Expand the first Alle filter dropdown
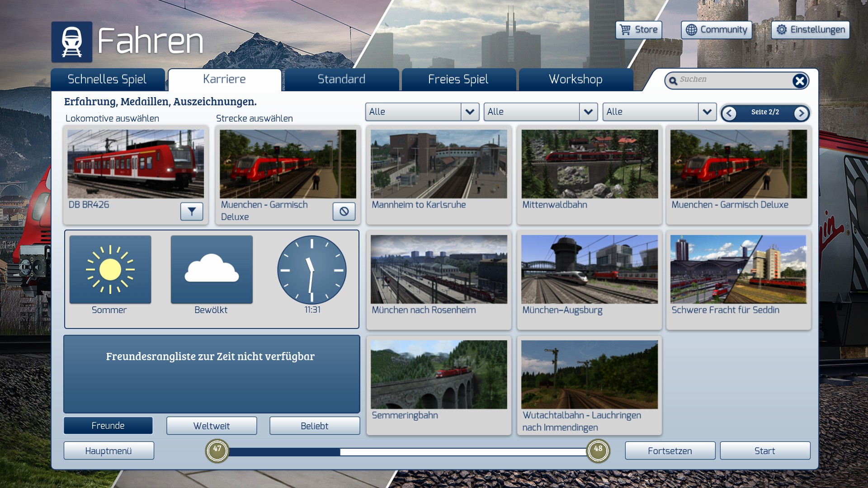 [470, 112]
